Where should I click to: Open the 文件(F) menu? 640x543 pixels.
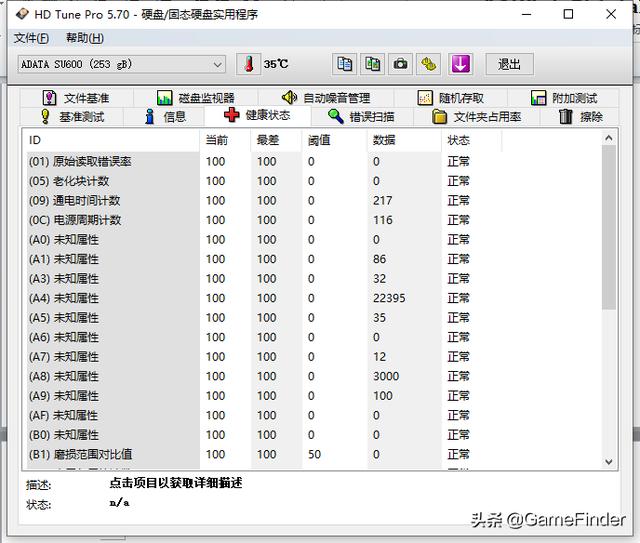click(31, 38)
